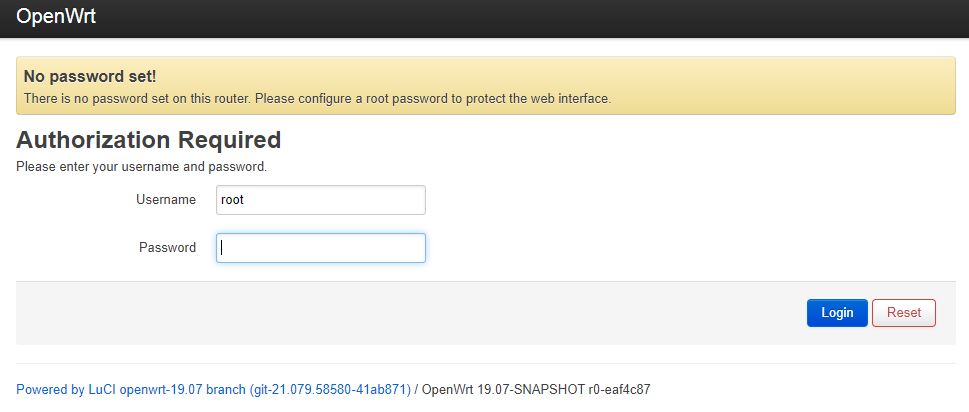Submit the form with the Login button

pyautogui.click(x=837, y=313)
